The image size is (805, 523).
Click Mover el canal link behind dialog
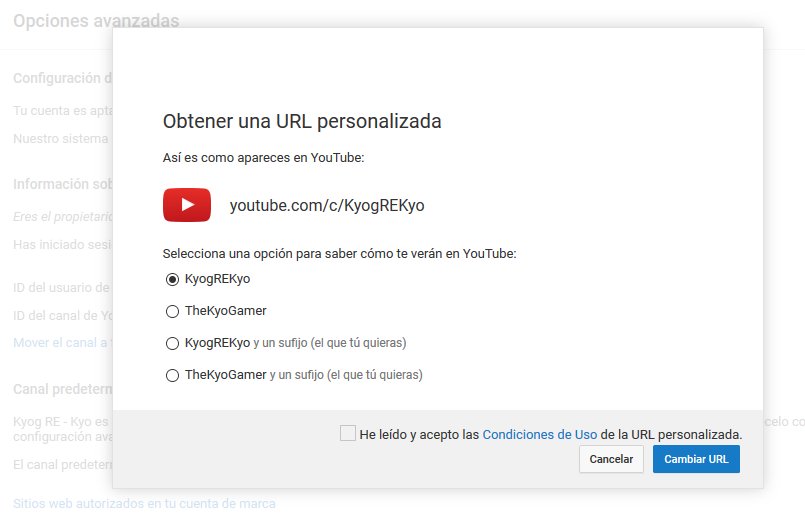[x=62, y=343]
